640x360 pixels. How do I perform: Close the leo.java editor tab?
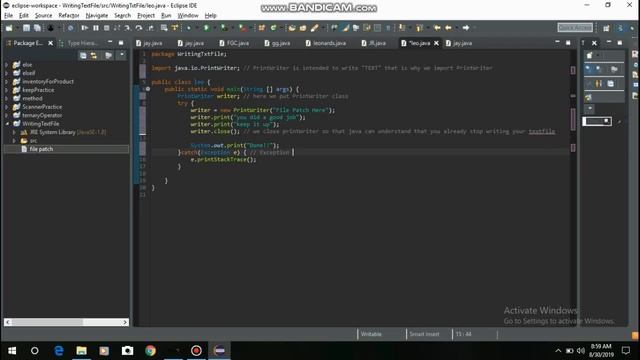point(436,43)
